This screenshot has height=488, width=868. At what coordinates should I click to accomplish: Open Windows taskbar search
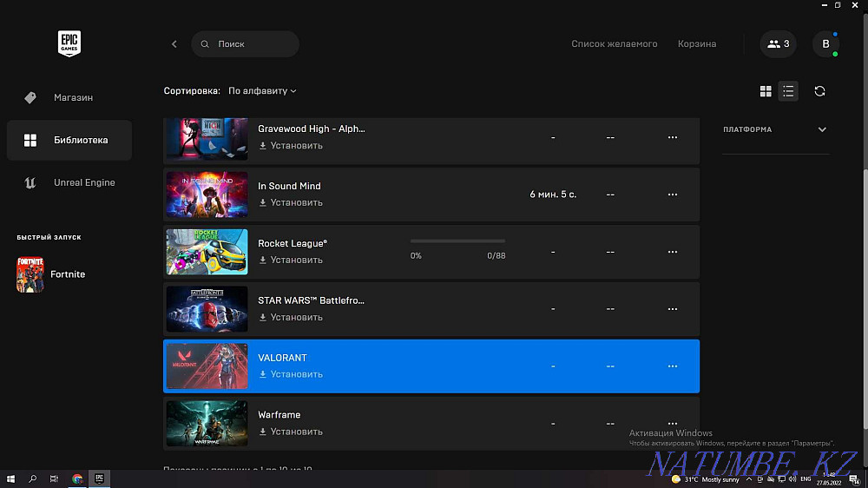[32, 478]
